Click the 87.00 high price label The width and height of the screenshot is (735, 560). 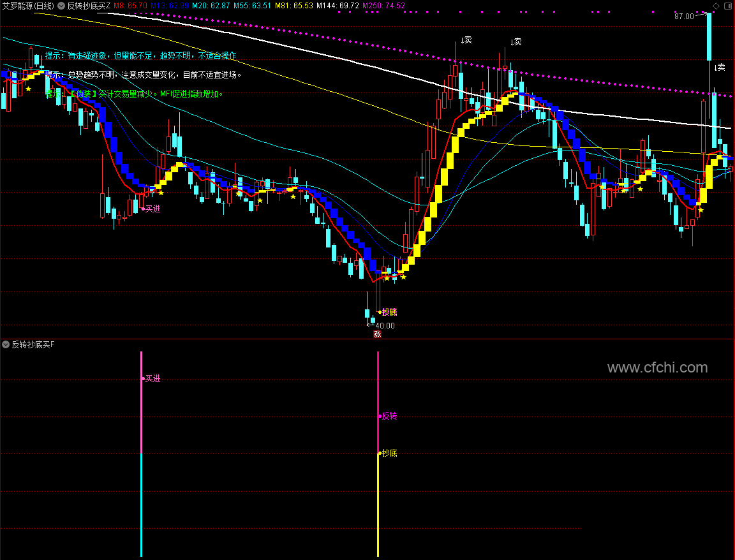click(x=684, y=17)
